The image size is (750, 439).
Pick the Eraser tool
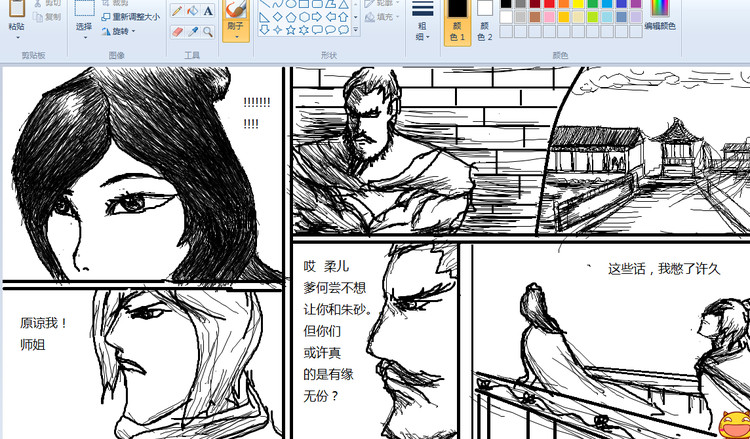click(x=177, y=31)
